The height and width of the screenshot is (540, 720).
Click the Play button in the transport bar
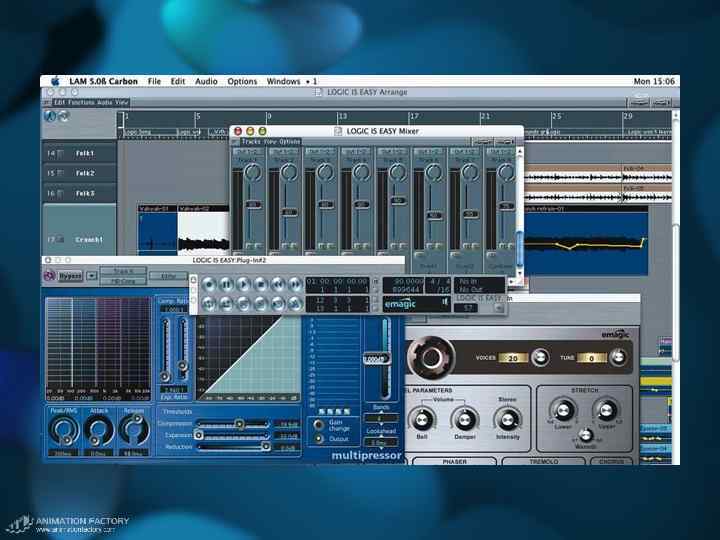(243, 285)
